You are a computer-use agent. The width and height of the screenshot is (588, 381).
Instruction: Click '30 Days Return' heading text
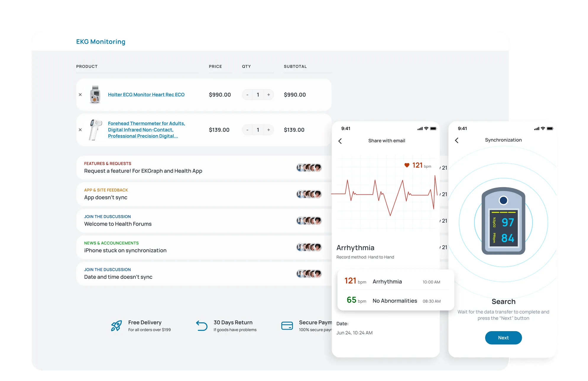point(233,323)
